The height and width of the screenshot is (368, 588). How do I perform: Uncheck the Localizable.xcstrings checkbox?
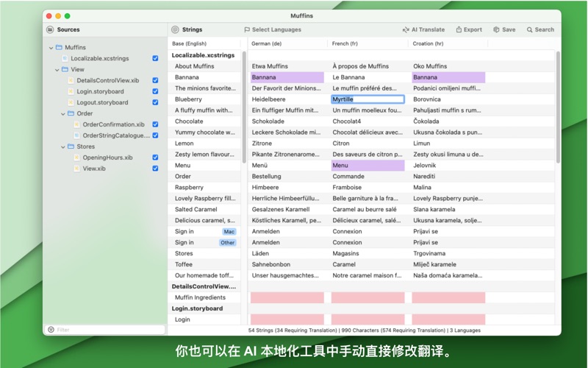(x=155, y=58)
